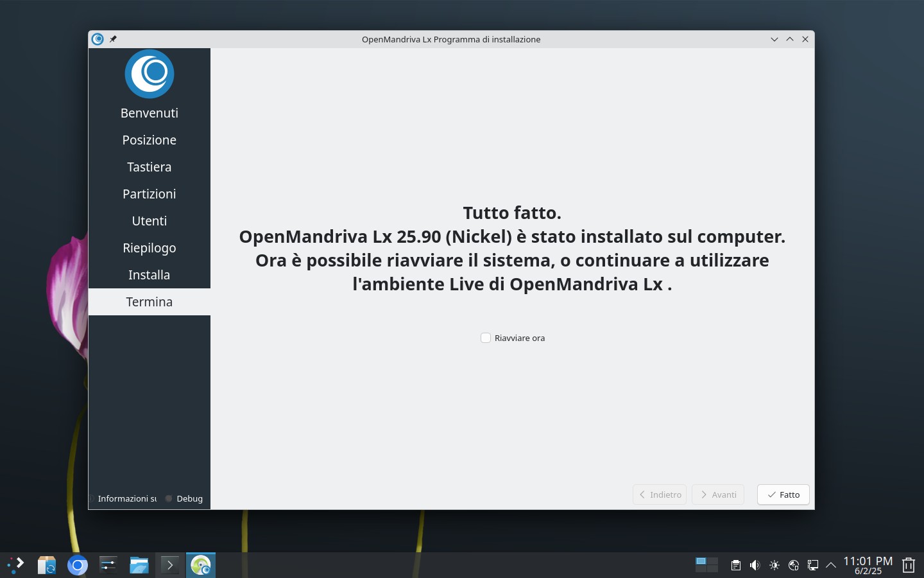The width and height of the screenshot is (924, 578).
Task: Open Informazioni su link
Action: [x=124, y=498]
